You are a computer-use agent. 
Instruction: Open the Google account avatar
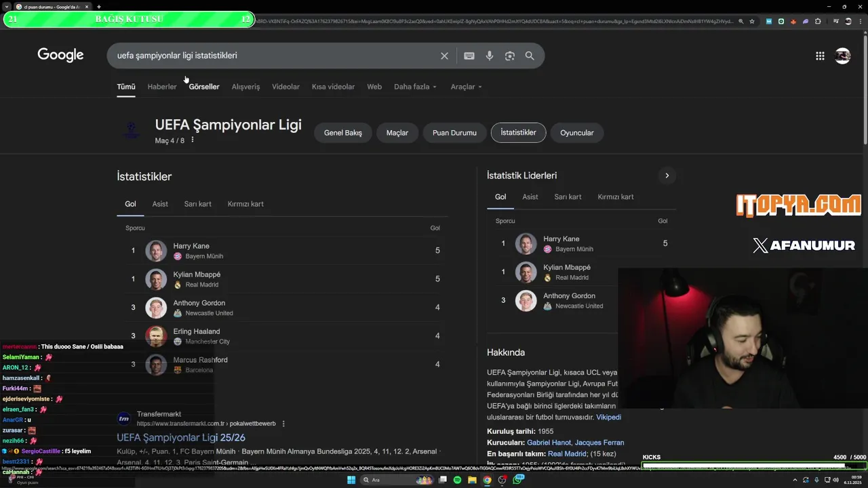coord(843,56)
